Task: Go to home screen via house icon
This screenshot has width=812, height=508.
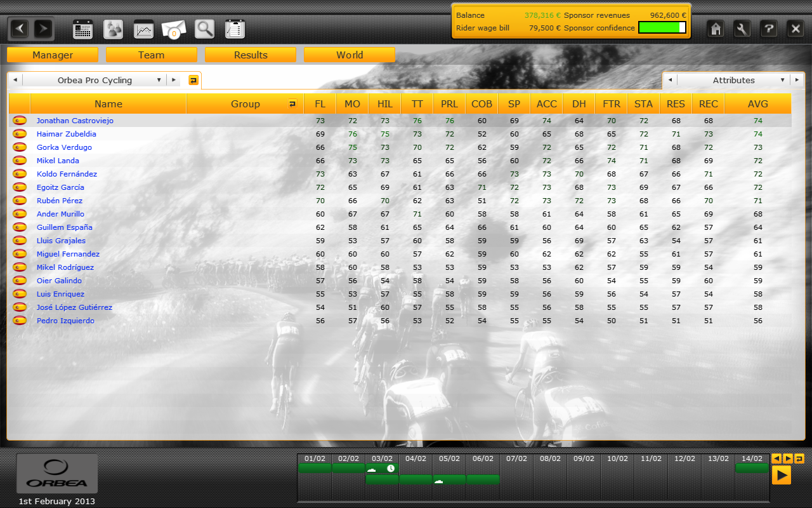Action: (716, 29)
